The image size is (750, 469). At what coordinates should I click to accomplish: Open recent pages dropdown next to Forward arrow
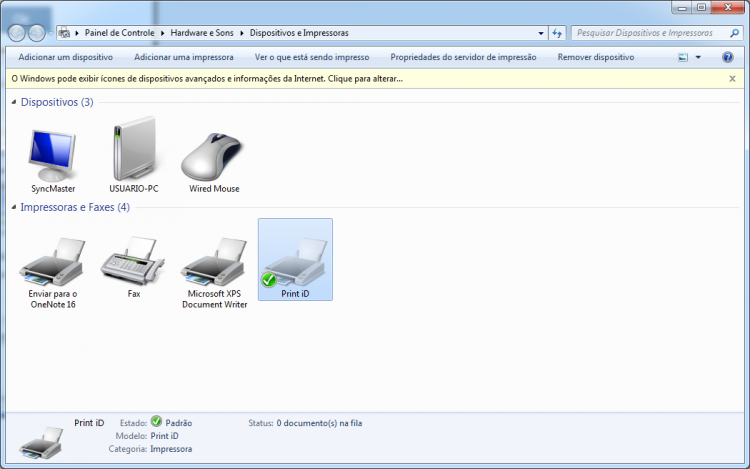click(x=50, y=33)
